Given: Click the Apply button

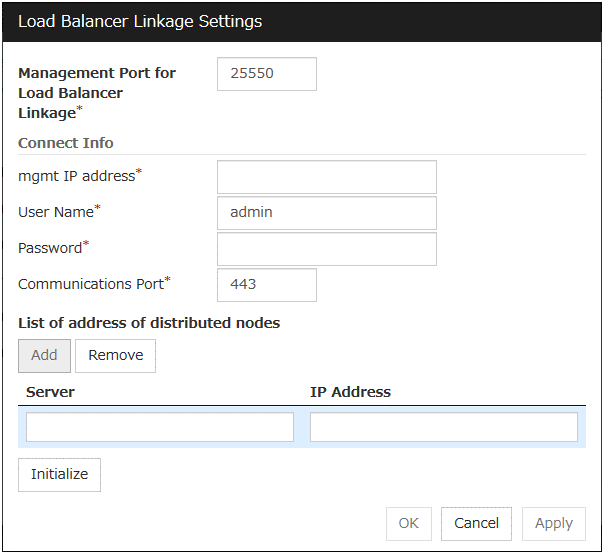Looking at the screenshot, I should (x=553, y=524).
